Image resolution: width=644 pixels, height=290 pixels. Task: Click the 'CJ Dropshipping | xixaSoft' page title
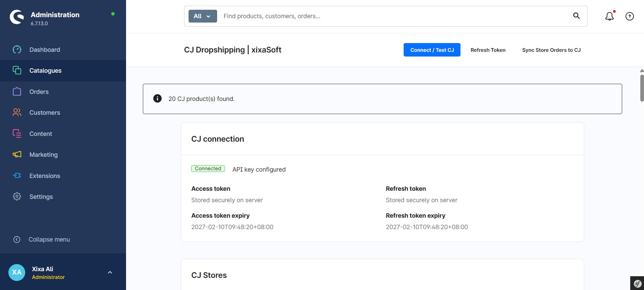tap(233, 50)
